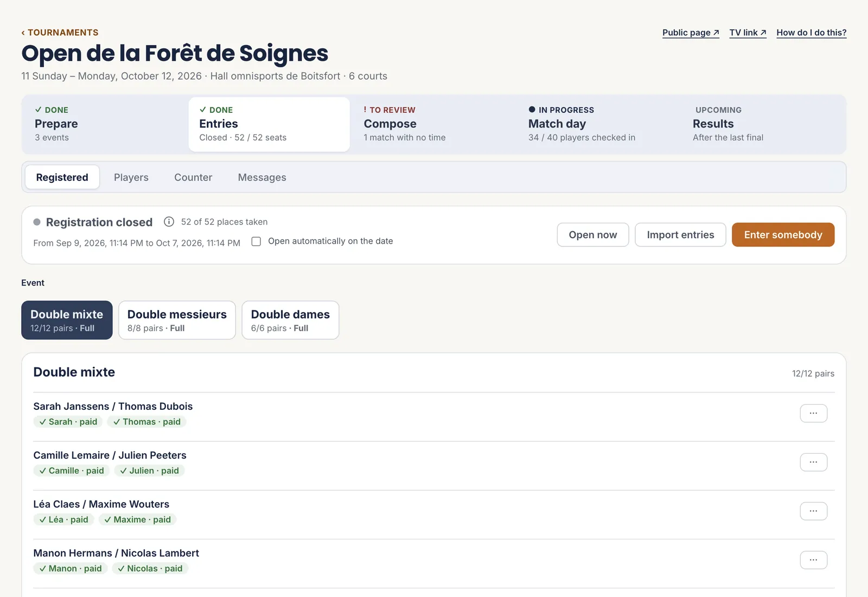Click the Enter somebody button

(783, 234)
